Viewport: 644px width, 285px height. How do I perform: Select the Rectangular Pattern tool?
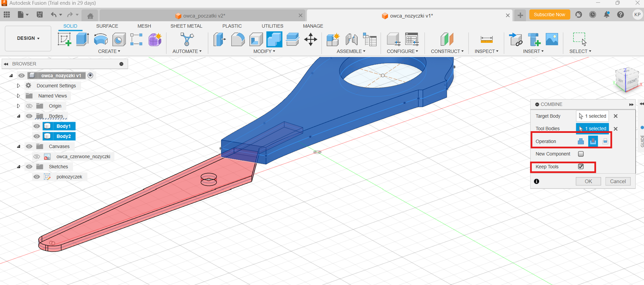point(136,39)
